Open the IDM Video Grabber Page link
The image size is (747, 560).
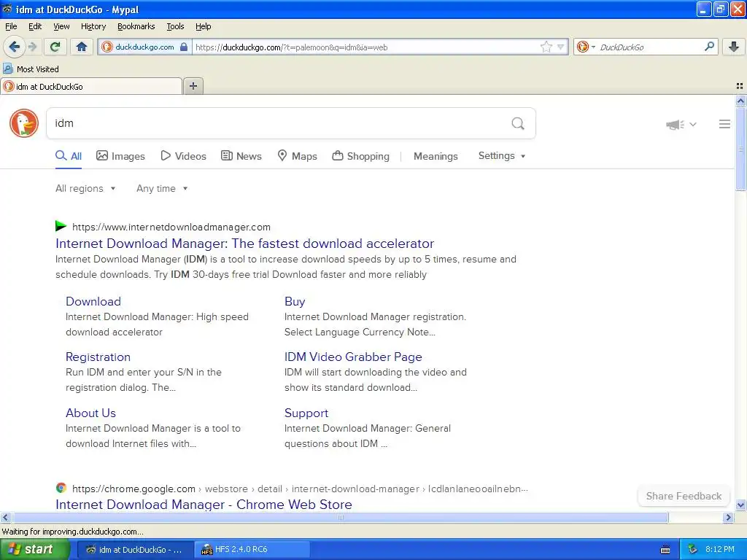353,357
